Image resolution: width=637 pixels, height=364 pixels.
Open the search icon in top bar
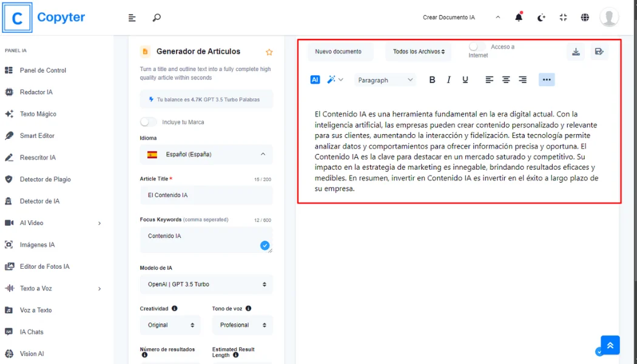[157, 17]
